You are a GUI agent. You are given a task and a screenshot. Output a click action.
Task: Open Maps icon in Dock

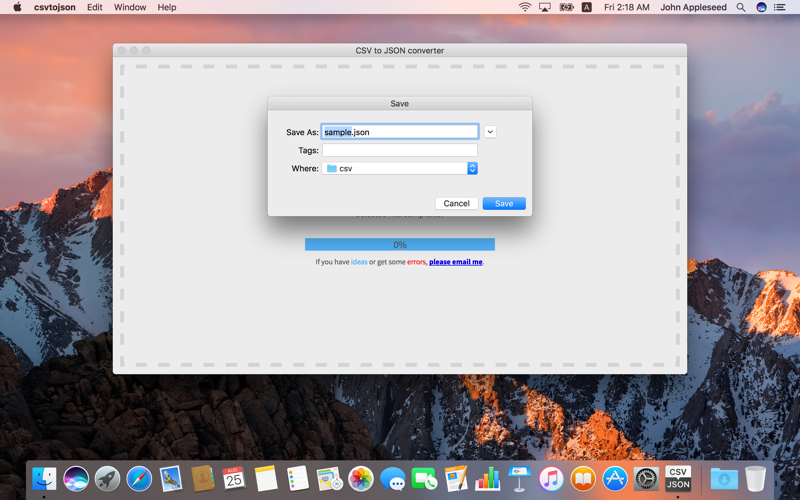click(x=329, y=479)
